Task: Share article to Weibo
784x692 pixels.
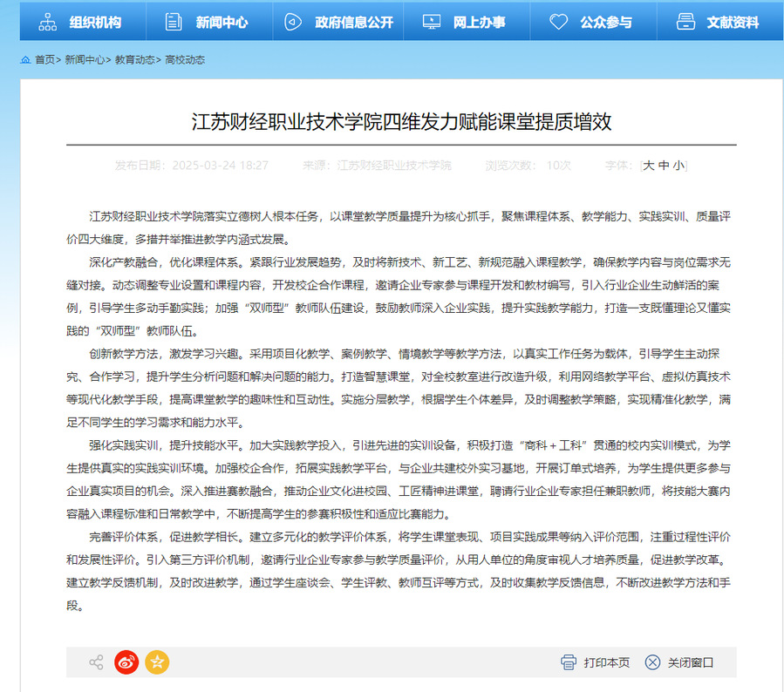Action: click(126, 662)
